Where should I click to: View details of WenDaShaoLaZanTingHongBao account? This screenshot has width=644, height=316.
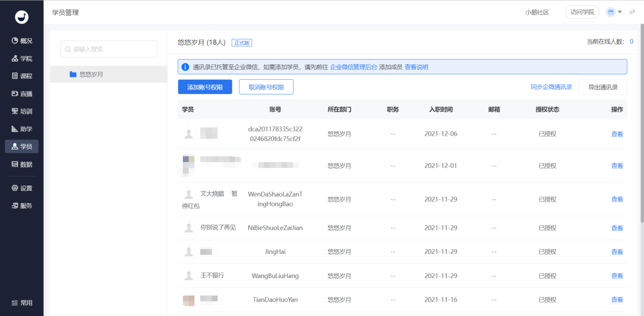pyautogui.click(x=617, y=200)
